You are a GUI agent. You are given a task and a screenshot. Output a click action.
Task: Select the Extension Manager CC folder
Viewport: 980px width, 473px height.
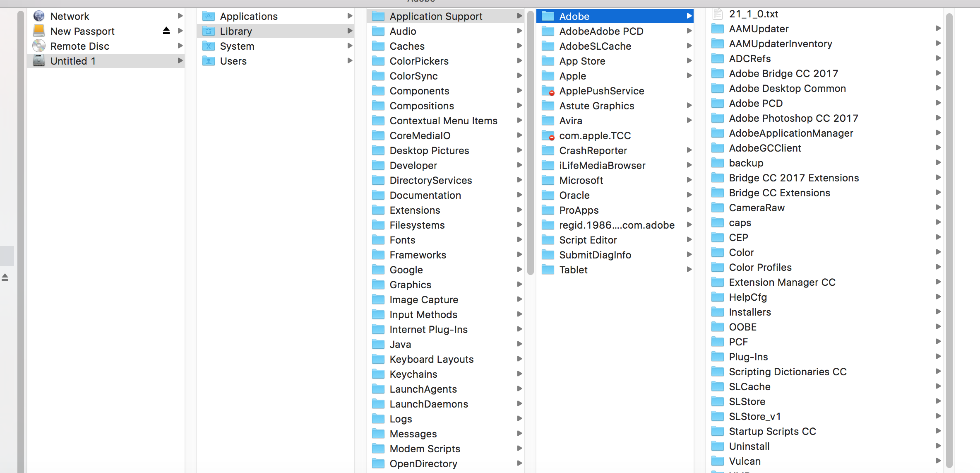point(783,282)
